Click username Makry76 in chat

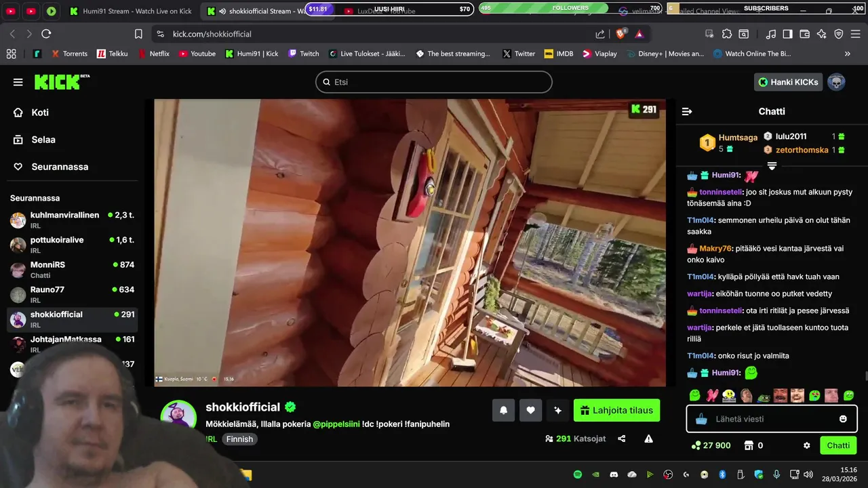coord(715,249)
